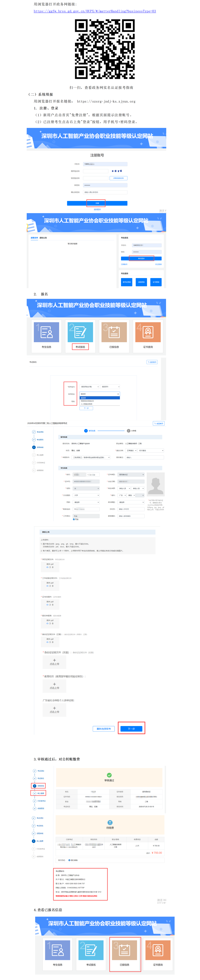Screen dimensions: 200x980
Task: Choose 物联网安装调试员 from the occupation list
Action: pos(87,401)
